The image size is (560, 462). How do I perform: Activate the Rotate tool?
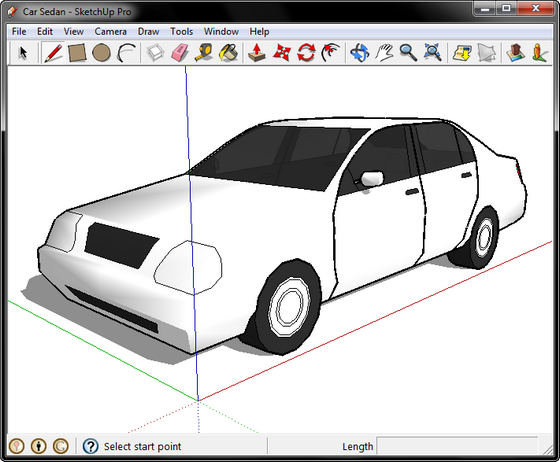click(x=306, y=53)
